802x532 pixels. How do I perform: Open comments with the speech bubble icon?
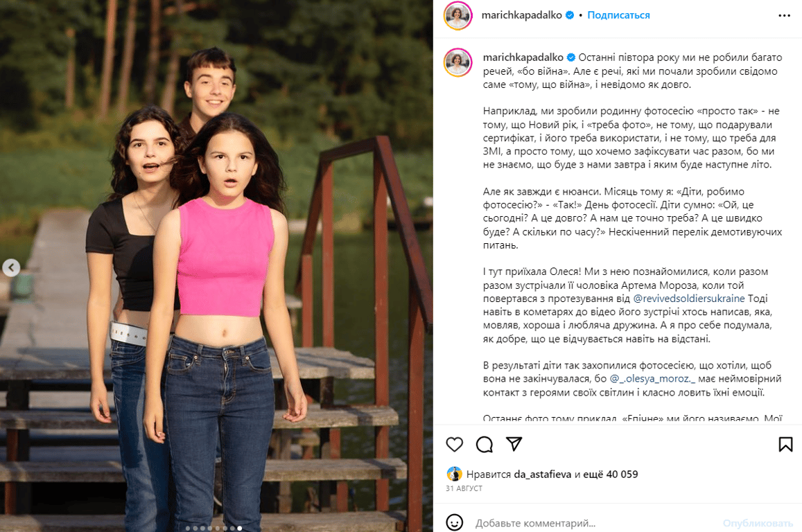pos(484,444)
